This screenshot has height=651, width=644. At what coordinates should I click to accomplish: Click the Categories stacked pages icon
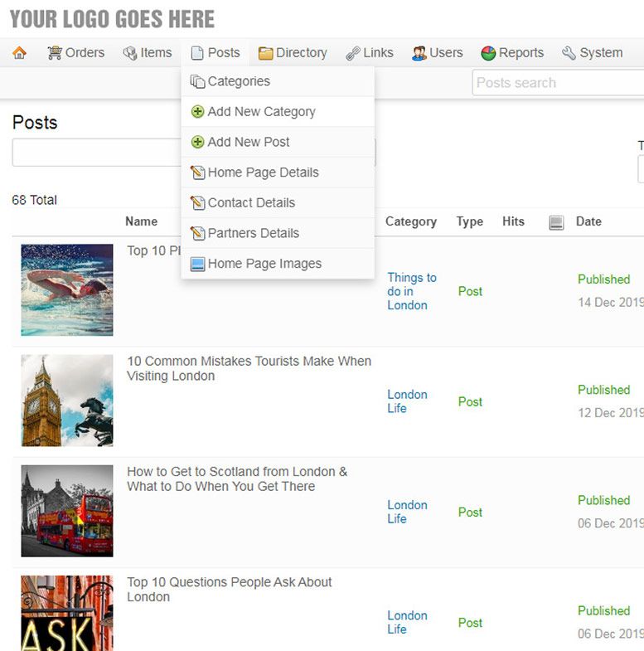tap(197, 81)
